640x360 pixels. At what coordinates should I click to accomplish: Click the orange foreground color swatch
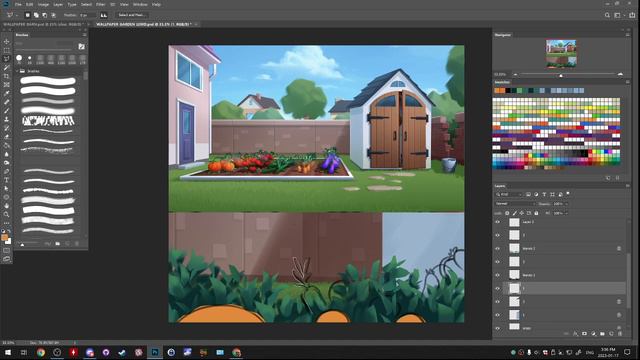[x=4, y=238]
